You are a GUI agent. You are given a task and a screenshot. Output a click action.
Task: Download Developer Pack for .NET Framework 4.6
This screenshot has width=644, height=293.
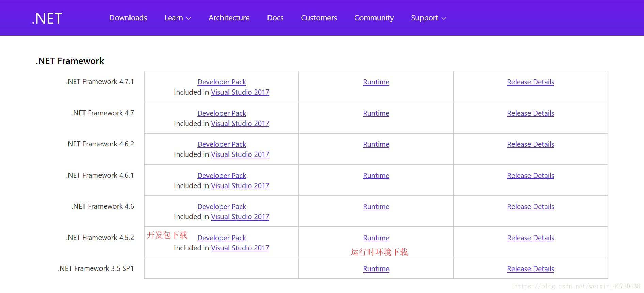[222, 207]
